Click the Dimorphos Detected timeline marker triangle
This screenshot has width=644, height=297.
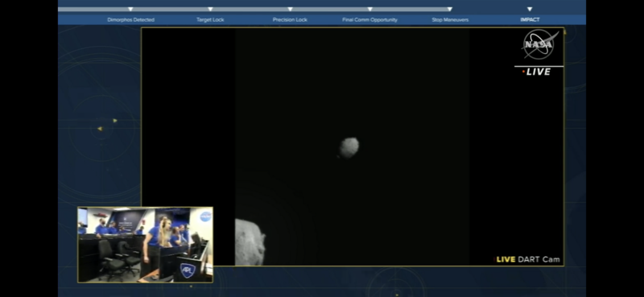click(x=130, y=9)
